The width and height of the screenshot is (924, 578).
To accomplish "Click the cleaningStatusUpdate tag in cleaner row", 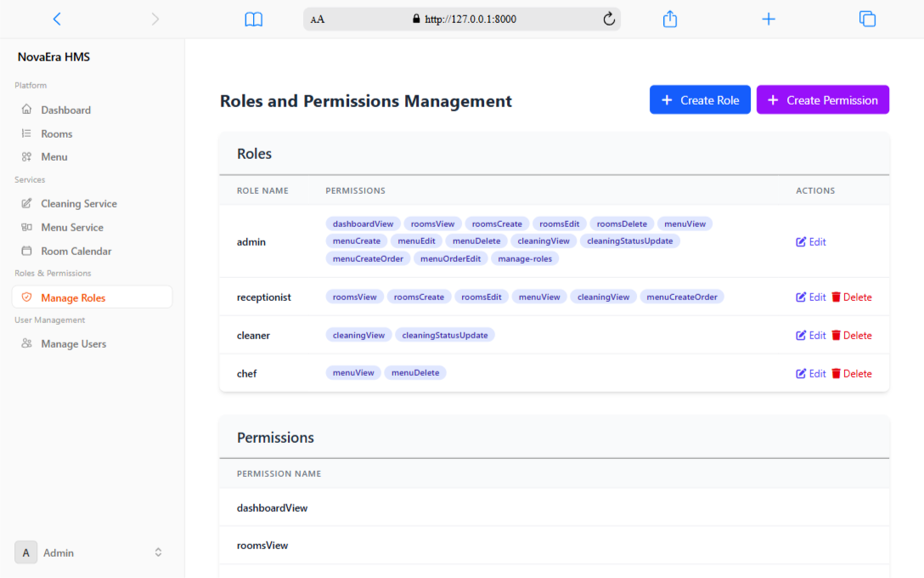I will (x=445, y=335).
